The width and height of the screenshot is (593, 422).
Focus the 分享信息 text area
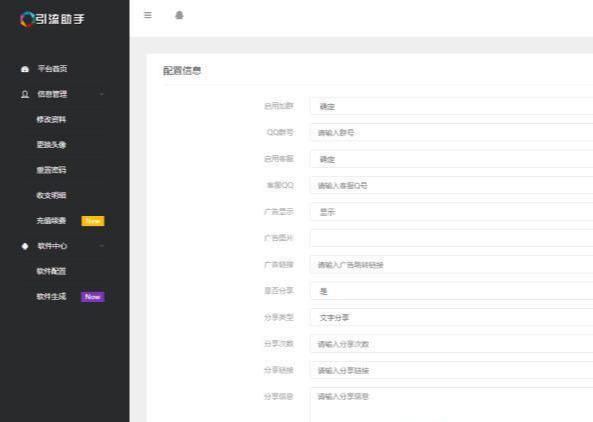(x=452, y=405)
